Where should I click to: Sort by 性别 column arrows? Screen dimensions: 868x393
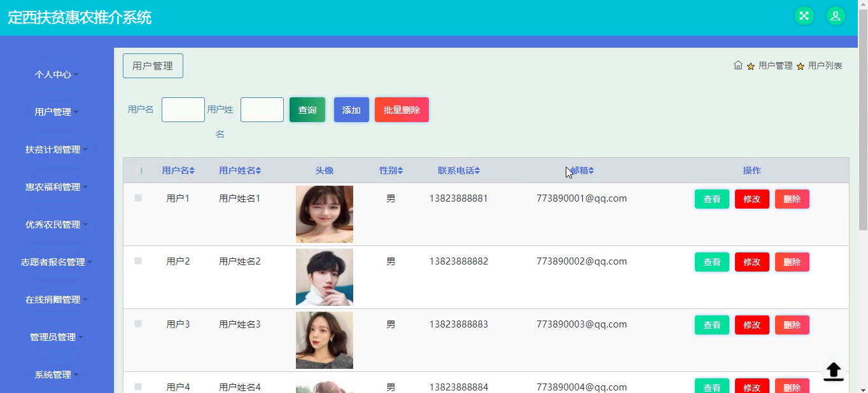[x=400, y=170]
